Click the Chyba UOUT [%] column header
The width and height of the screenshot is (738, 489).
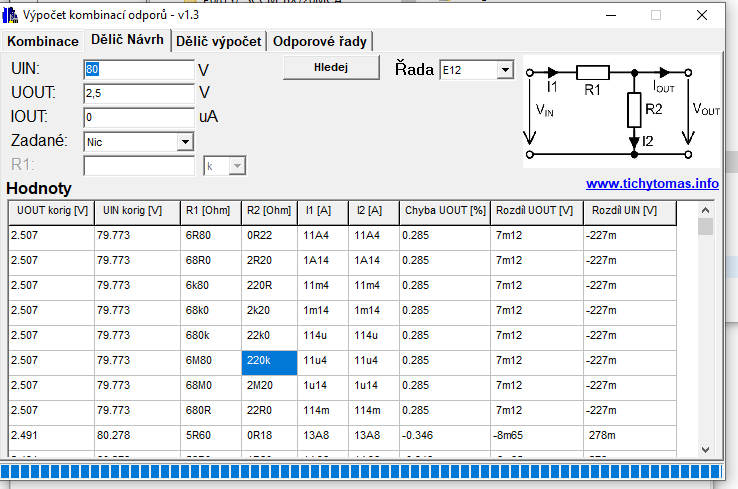point(444,211)
